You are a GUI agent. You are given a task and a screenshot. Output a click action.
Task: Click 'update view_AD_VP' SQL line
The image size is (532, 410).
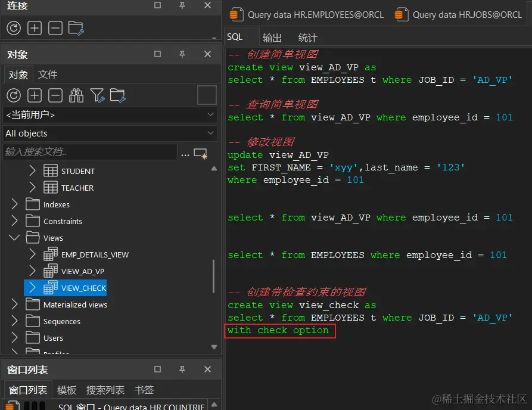tap(278, 155)
